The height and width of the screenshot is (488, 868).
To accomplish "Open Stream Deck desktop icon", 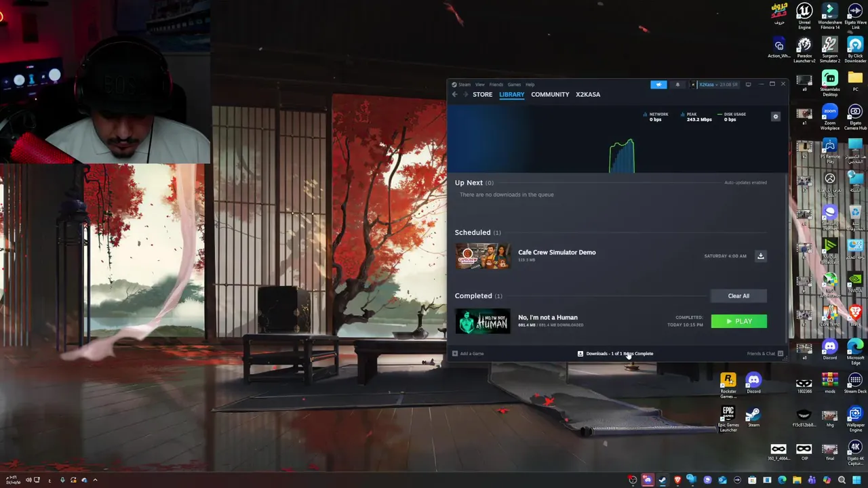I will (855, 383).
